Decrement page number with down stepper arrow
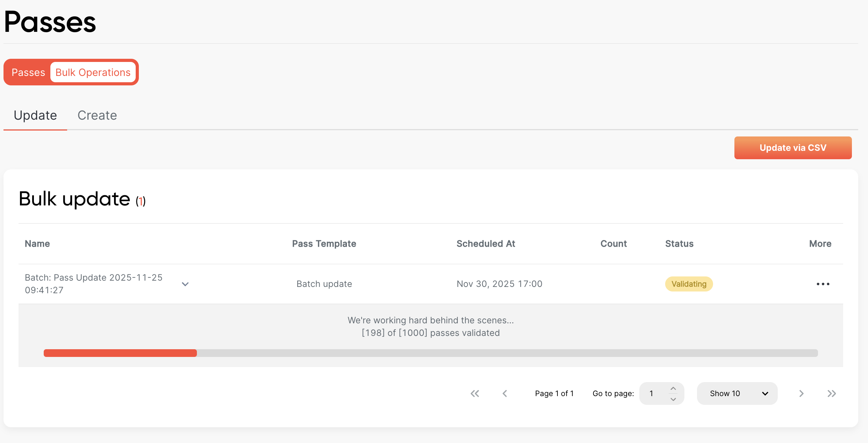 point(673,399)
